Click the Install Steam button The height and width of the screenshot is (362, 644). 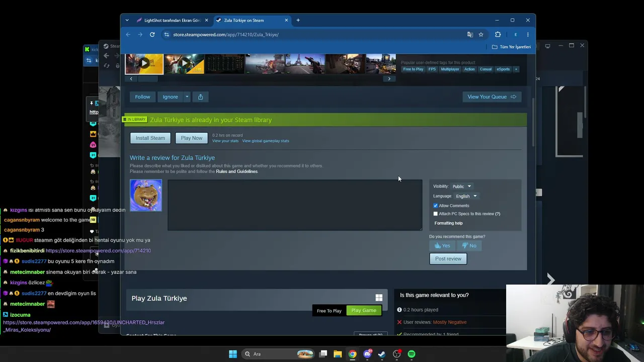(150, 138)
